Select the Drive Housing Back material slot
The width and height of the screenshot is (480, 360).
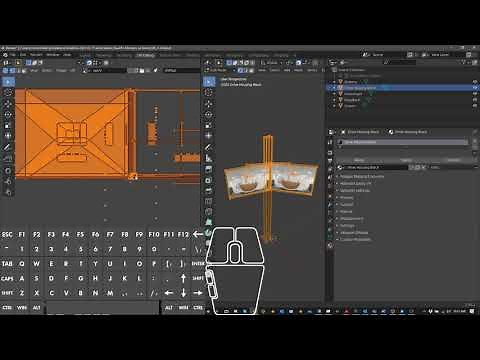pos(403,142)
